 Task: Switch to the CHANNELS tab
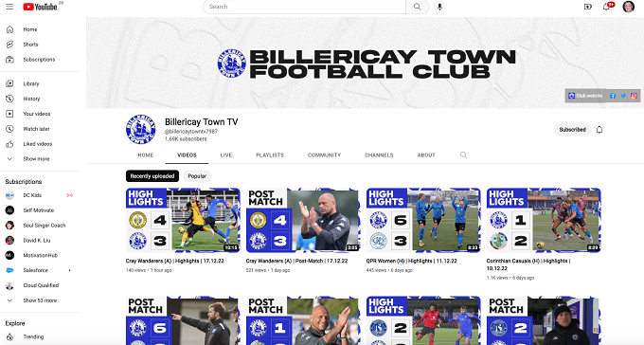(379, 155)
